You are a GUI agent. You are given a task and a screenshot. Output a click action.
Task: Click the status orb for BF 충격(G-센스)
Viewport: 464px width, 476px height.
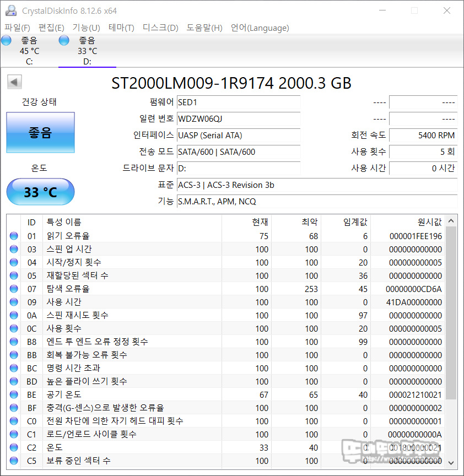point(14,408)
